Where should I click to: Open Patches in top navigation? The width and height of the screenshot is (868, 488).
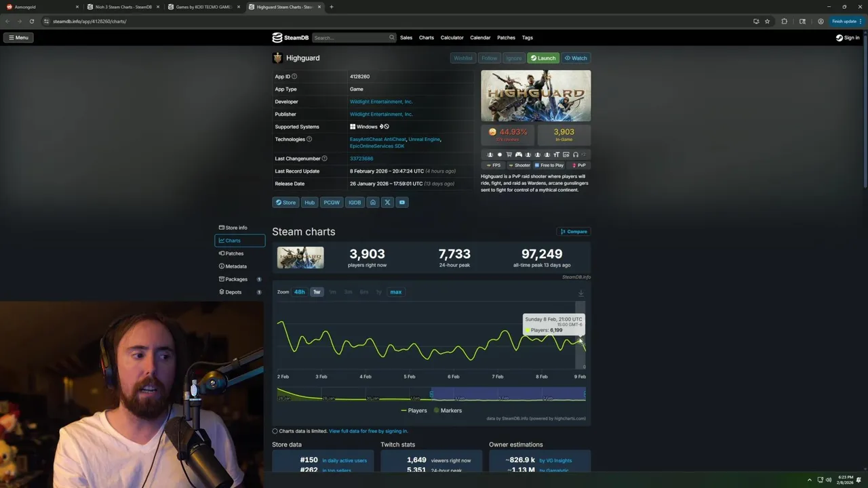[x=507, y=38]
